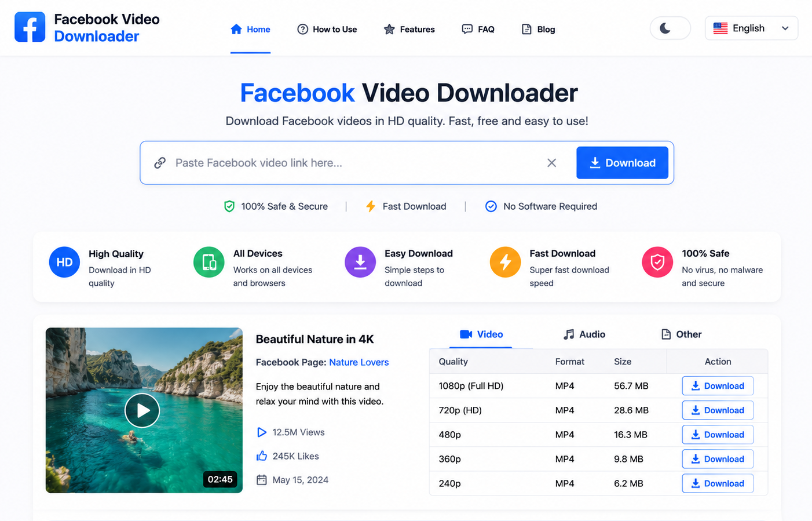The width and height of the screenshot is (812, 521).
Task: Open the English language dropdown
Action: pos(751,28)
